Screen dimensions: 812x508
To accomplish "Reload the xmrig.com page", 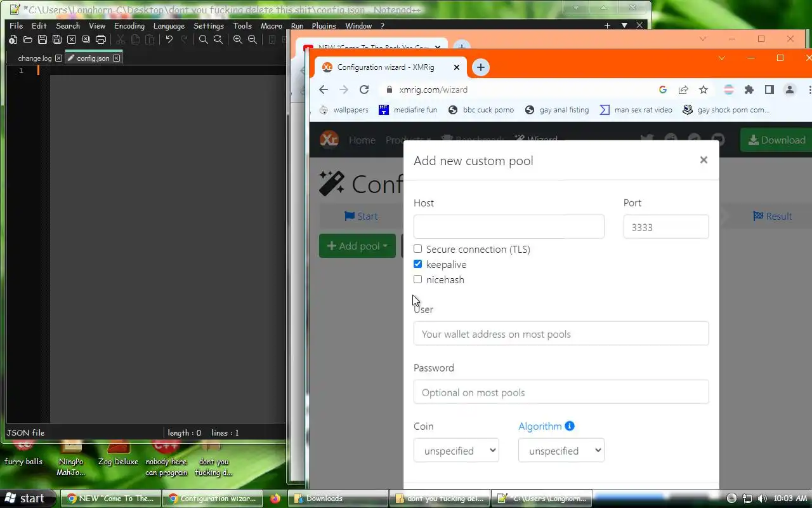I will click(x=364, y=90).
